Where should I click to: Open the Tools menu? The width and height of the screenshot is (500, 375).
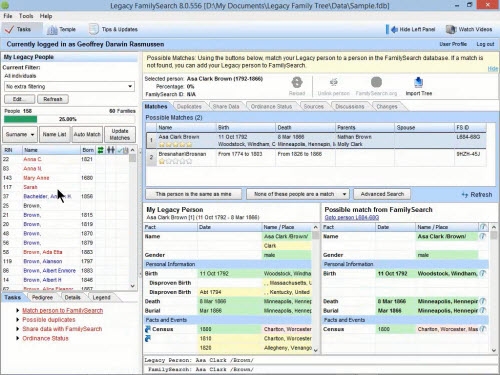point(26,16)
